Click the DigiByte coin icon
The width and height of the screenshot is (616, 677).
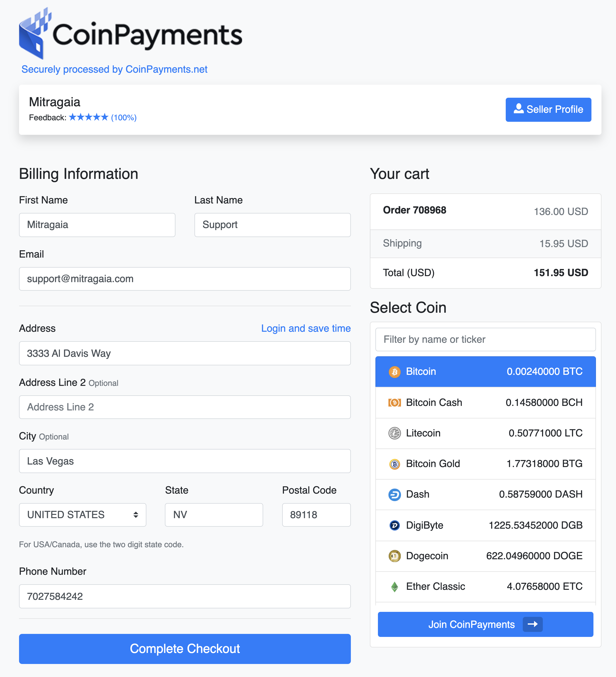tap(394, 525)
